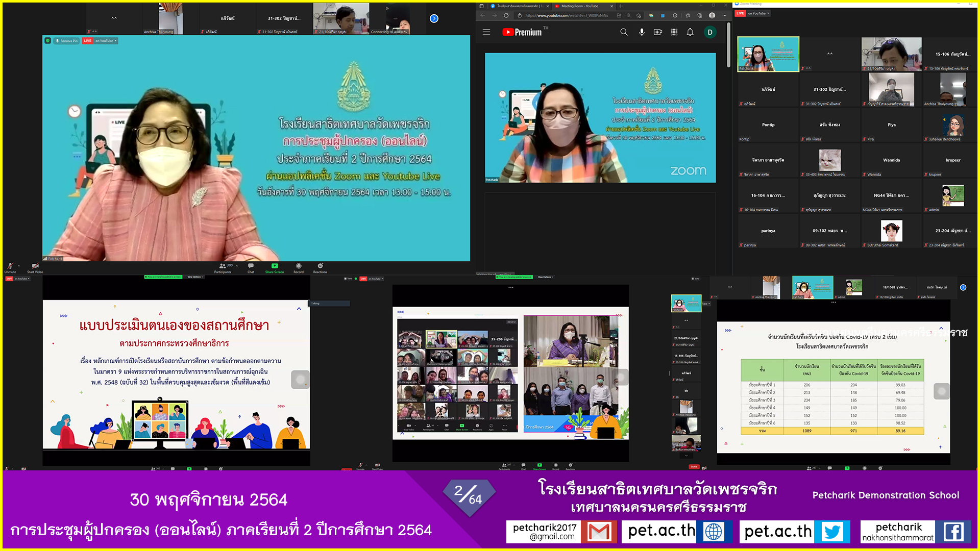Select the Pontip tile in gallery view
The height and width of the screenshot is (551, 980).
(768, 125)
